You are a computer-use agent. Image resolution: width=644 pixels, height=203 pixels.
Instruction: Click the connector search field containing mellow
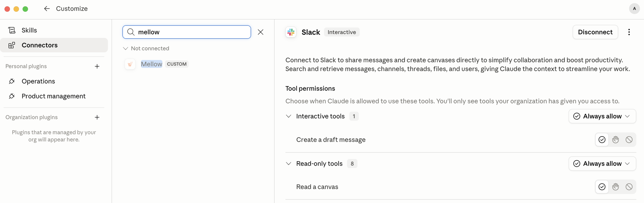[x=186, y=32]
